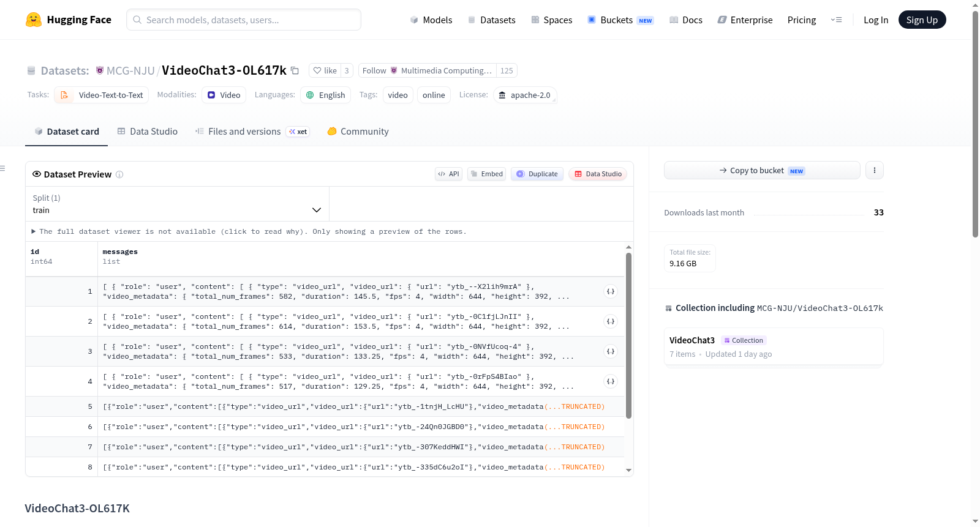The image size is (980, 527).
Task: Select row 8 messages cell
Action: point(361,467)
